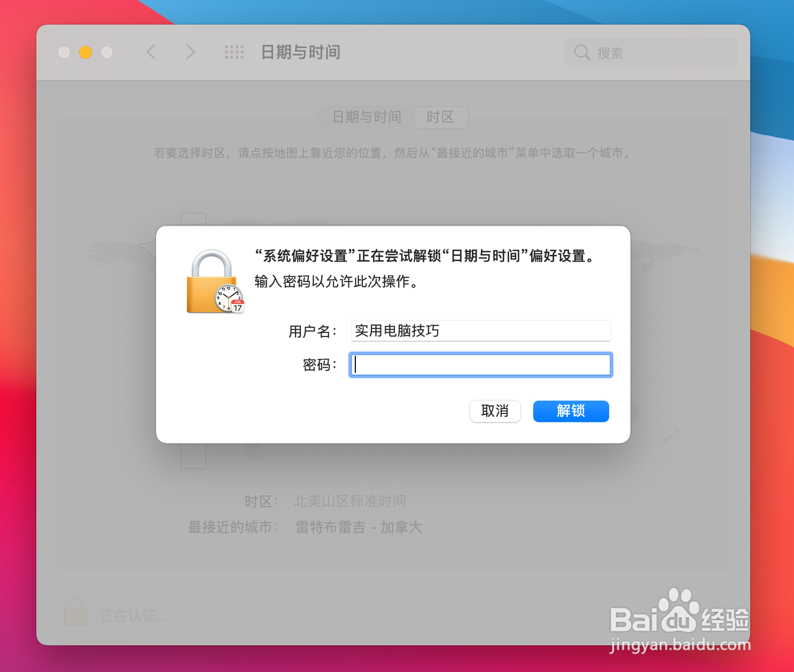794x672 pixels.
Task: Focus the 密码 password field
Action: point(480,365)
